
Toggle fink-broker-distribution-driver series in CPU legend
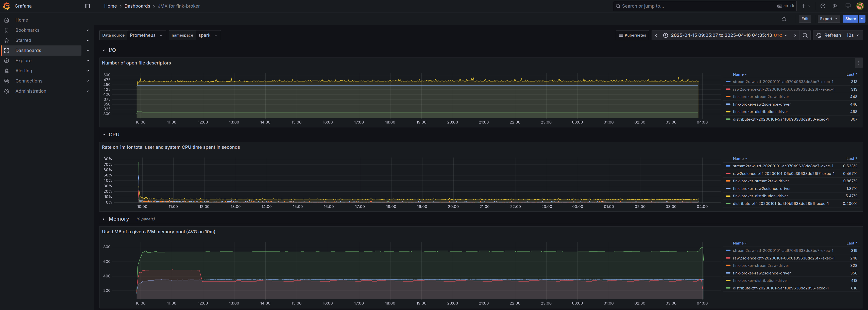[x=760, y=196]
